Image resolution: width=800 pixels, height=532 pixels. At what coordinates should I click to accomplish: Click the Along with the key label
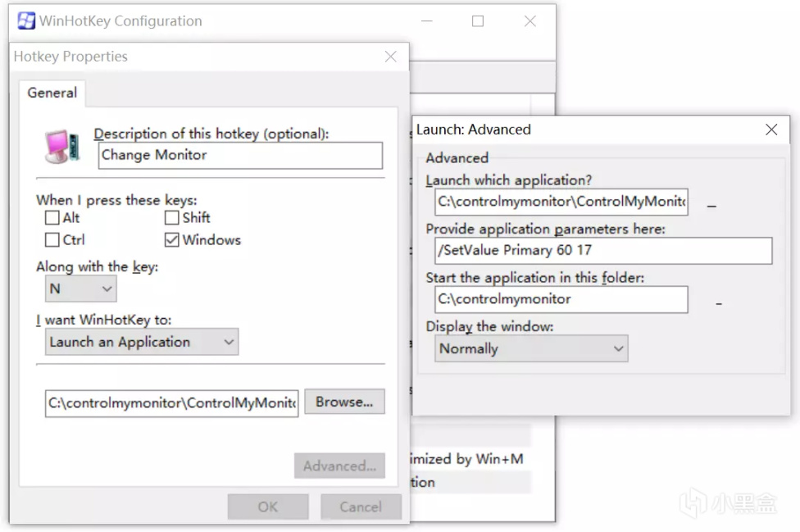click(x=97, y=266)
